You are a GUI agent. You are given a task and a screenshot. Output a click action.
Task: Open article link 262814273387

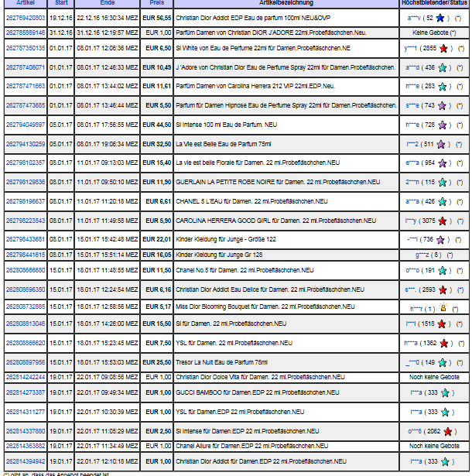[x=26, y=392]
